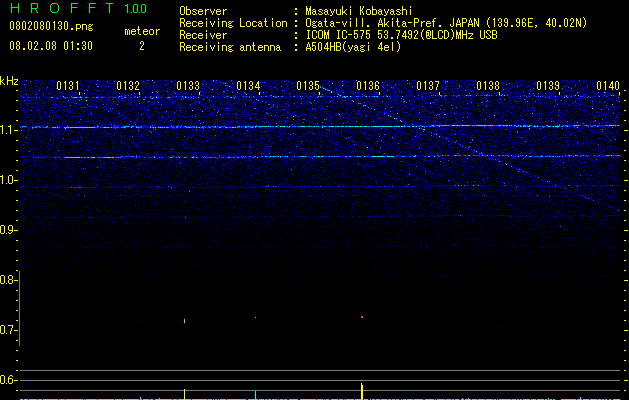Click the 0133 time marker

click(188, 85)
